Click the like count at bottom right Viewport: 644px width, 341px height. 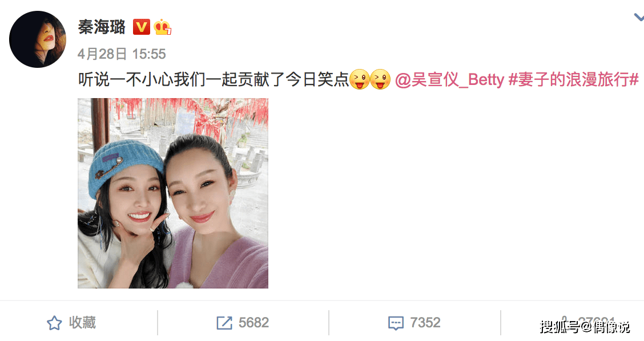click(597, 322)
